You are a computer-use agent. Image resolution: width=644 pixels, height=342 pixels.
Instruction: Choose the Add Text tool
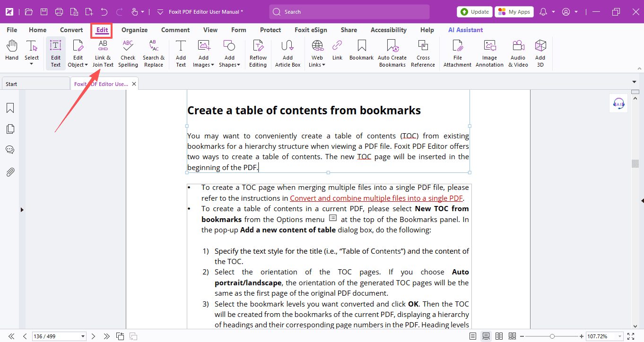pos(181,53)
